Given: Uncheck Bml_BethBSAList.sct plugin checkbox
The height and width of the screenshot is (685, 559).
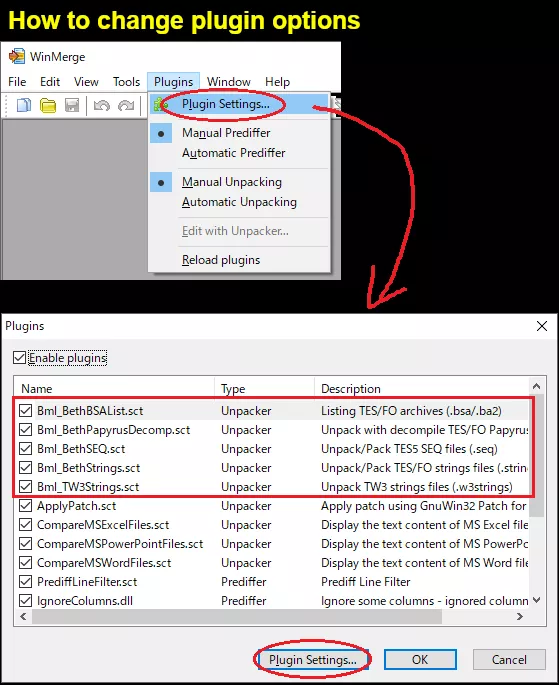Looking at the screenshot, I should click(x=25, y=411).
